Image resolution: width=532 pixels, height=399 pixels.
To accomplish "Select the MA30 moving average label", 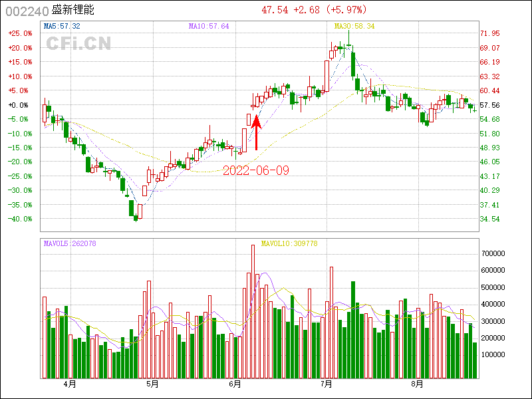I will 354,26.
